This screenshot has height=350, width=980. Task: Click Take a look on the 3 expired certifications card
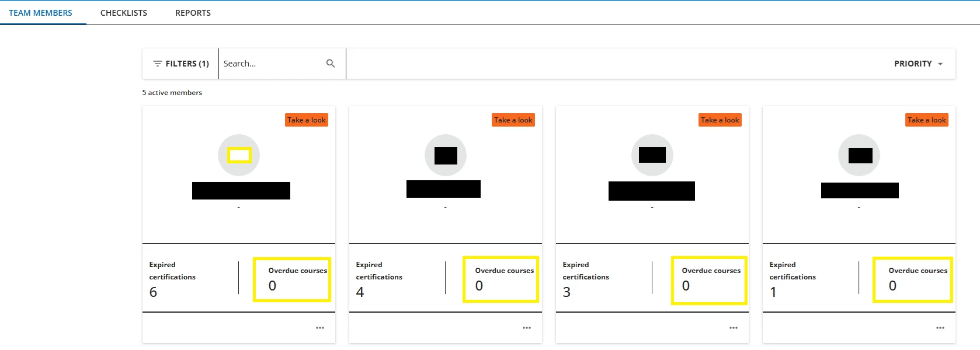tap(720, 120)
